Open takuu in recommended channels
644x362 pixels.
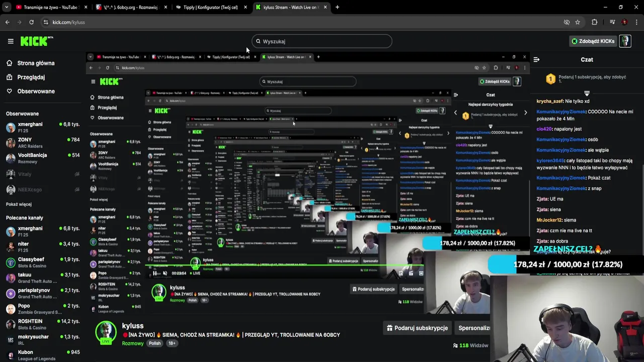pyautogui.click(x=43, y=278)
